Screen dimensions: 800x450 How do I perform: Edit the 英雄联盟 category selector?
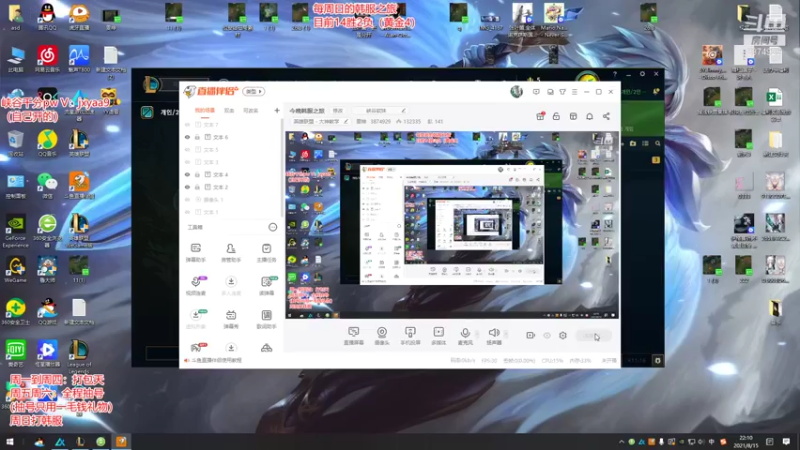click(320, 121)
